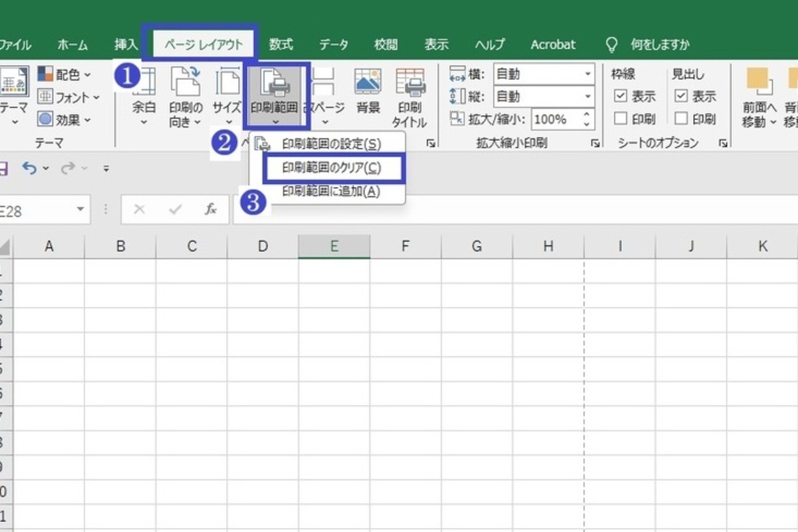Open the 横 (Width) dropdown
This screenshot has height=532, width=798.
588,74
